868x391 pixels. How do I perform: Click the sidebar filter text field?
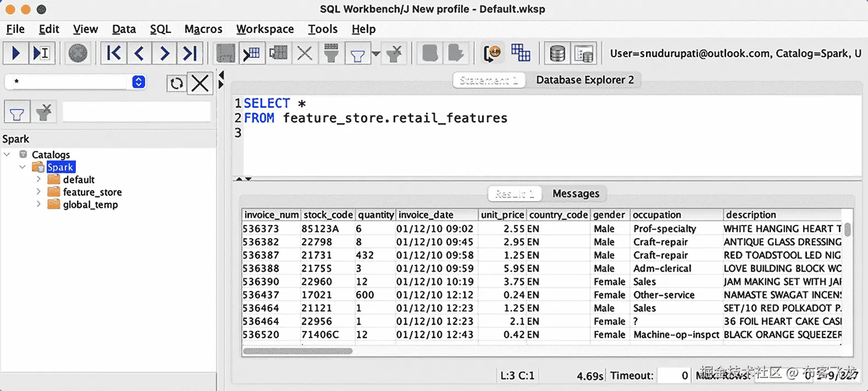pyautogui.click(x=136, y=112)
